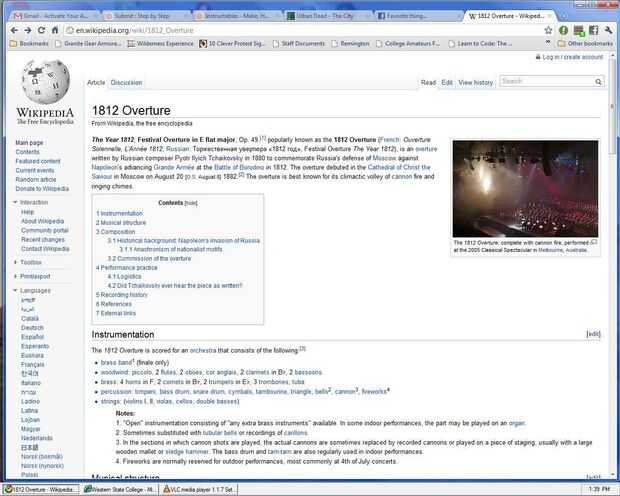Open the Facebook extension icon

[x=594, y=30]
